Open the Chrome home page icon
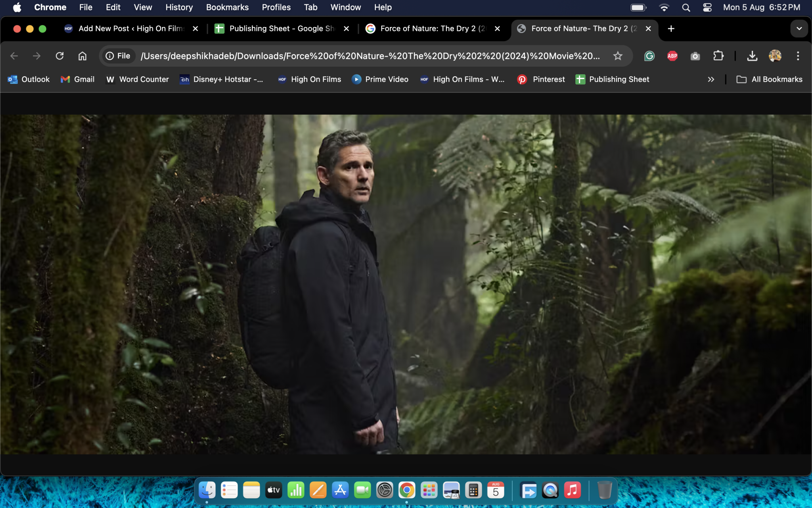The image size is (812, 508). pyautogui.click(x=82, y=56)
